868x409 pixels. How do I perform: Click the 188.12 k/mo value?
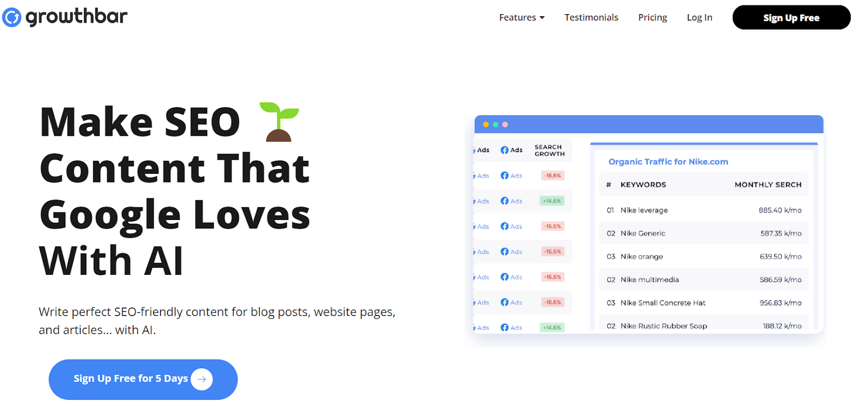click(x=782, y=326)
